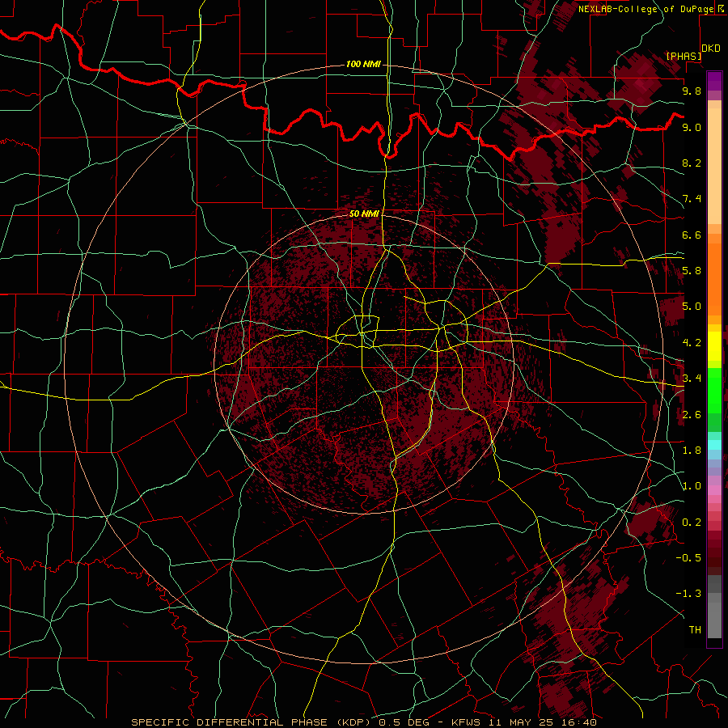Screen dimensions: 728x728
Task: Click the 6.6 scale value
Action: pos(692,235)
